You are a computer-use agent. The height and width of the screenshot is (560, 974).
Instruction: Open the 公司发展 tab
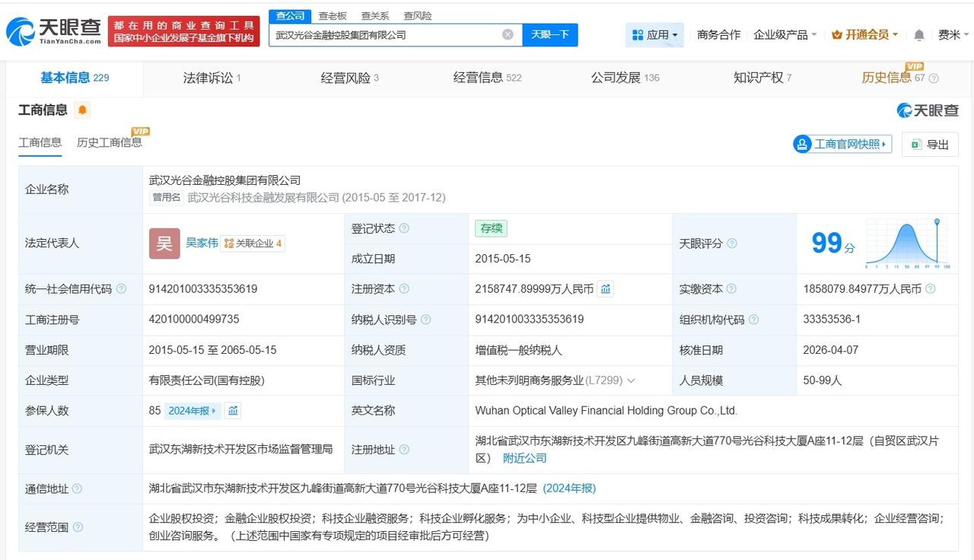[625, 78]
